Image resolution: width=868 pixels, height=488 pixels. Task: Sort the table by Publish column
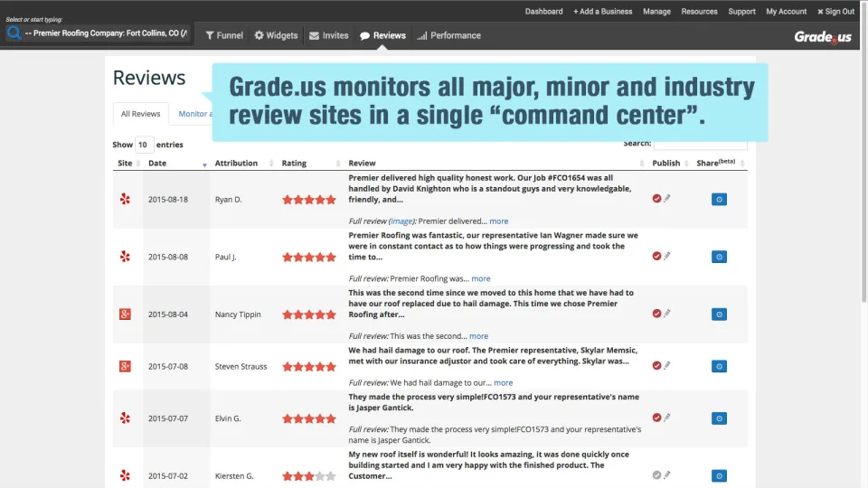[669, 164]
